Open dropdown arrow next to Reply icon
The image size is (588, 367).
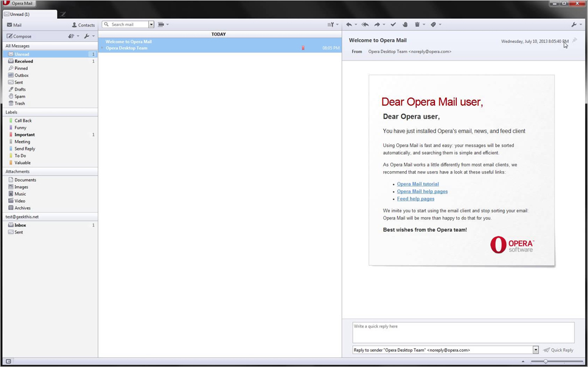(356, 24)
